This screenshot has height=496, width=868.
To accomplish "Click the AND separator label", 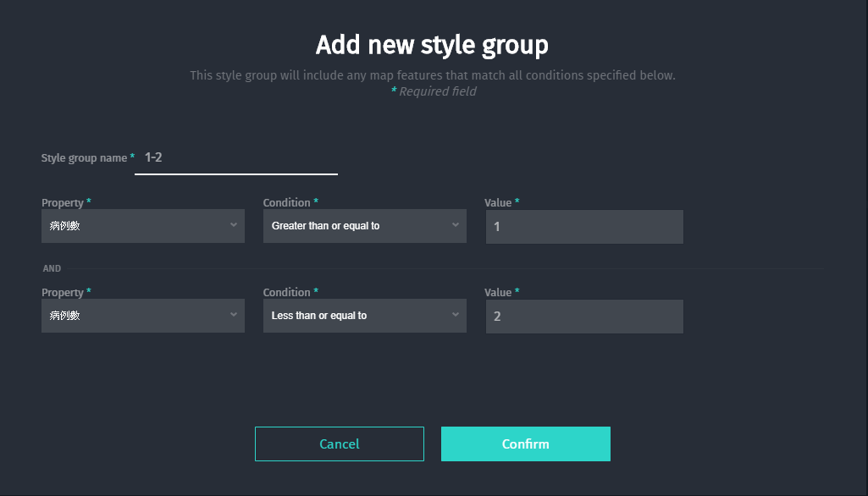I will [52, 268].
